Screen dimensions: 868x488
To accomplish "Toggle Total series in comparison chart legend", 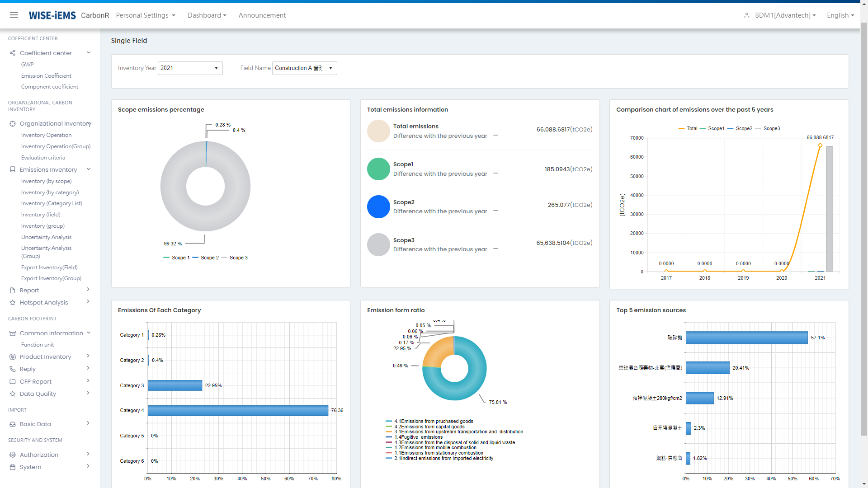I will tap(688, 128).
